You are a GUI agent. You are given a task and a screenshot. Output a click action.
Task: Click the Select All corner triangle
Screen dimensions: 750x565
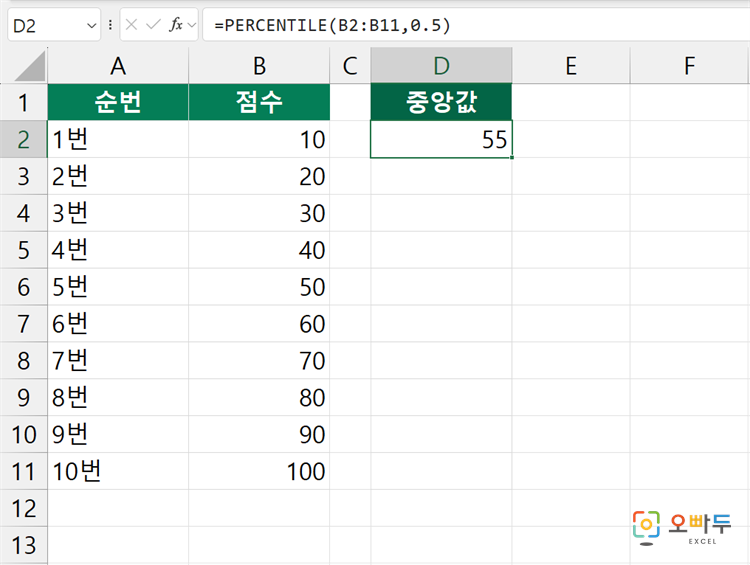(30, 66)
